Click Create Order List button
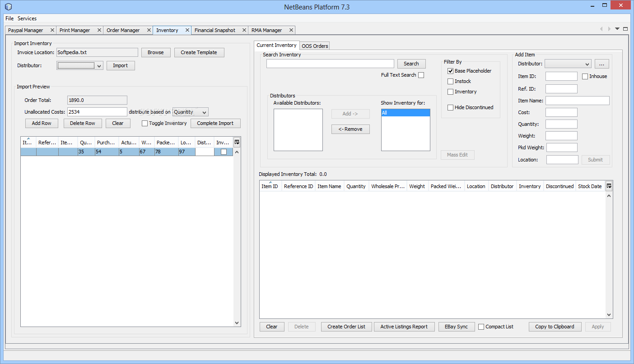634x364 pixels. pos(346,327)
